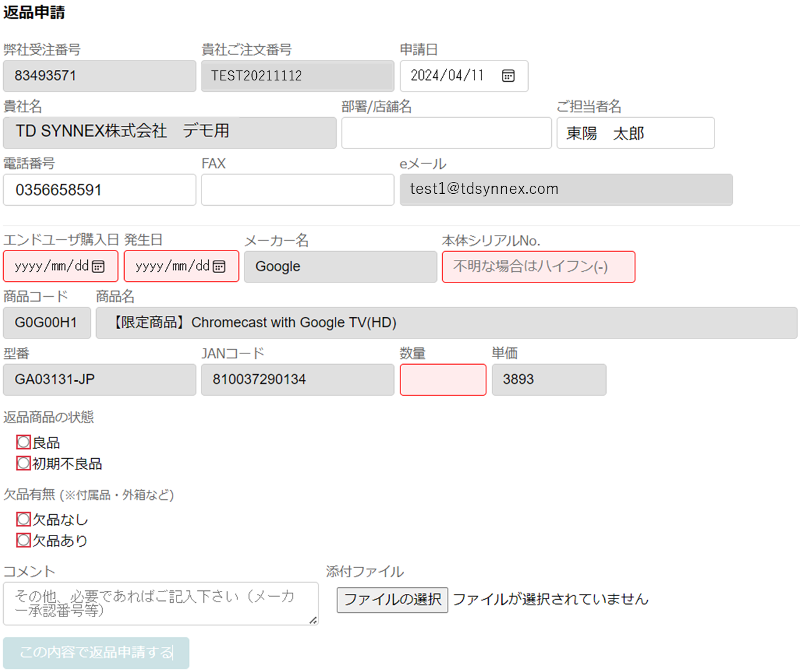The height and width of the screenshot is (672, 800).
Task: Click the 貴社名 field TD SYNNEX株式会社
Action: tap(170, 133)
